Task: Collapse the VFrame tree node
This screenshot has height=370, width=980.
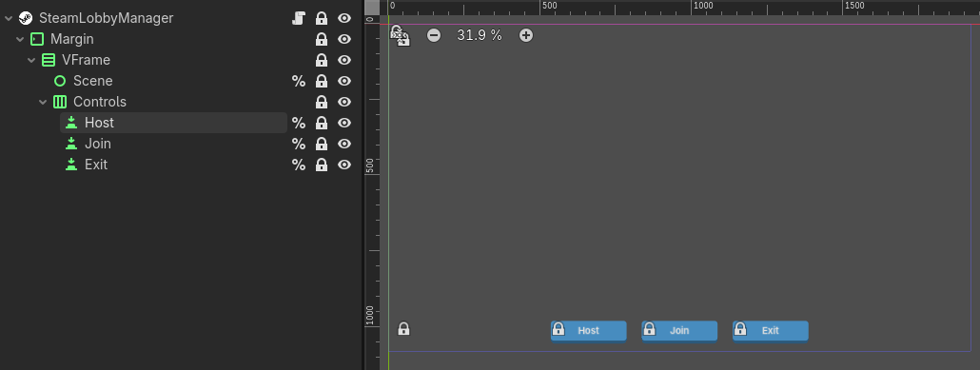Action: tap(31, 60)
